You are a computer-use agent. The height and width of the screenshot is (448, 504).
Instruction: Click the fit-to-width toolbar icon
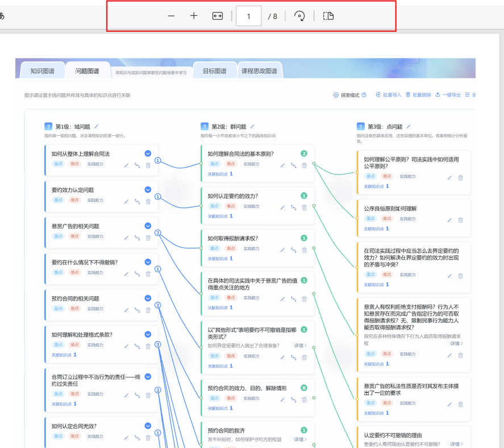pos(218,16)
